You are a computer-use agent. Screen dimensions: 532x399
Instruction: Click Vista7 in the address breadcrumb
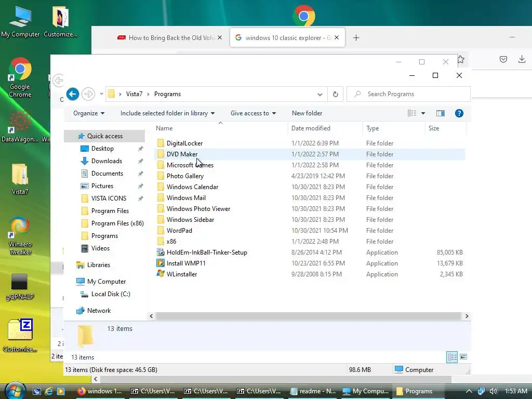(x=134, y=94)
